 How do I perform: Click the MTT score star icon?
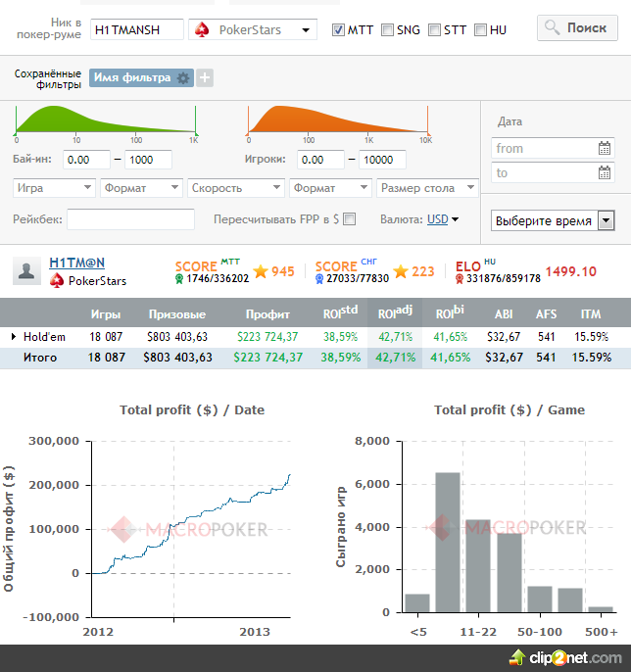[x=261, y=271]
